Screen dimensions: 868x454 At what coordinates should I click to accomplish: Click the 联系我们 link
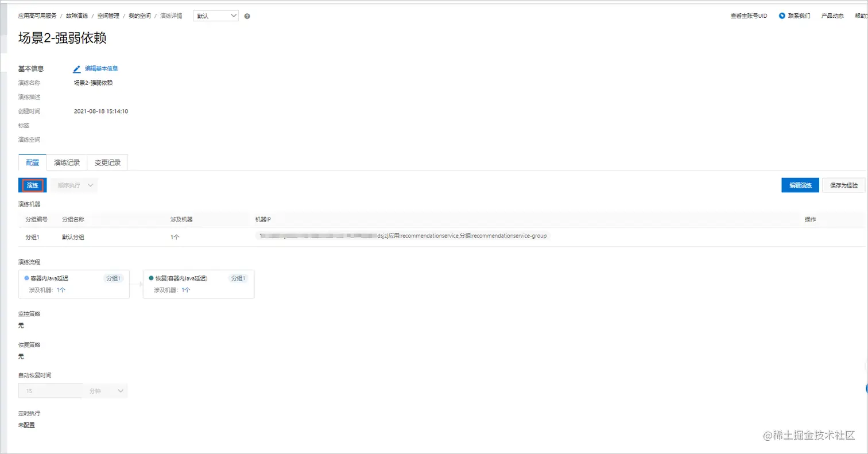point(799,16)
